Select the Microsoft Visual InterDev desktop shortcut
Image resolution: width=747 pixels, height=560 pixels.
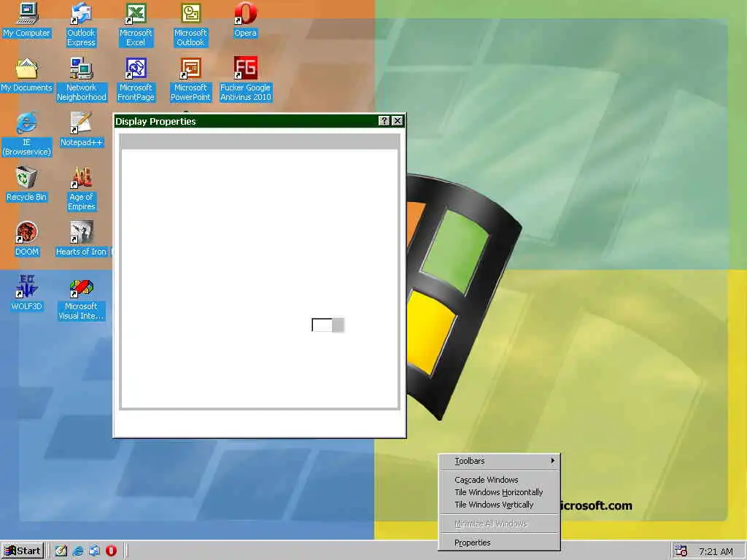[82, 298]
